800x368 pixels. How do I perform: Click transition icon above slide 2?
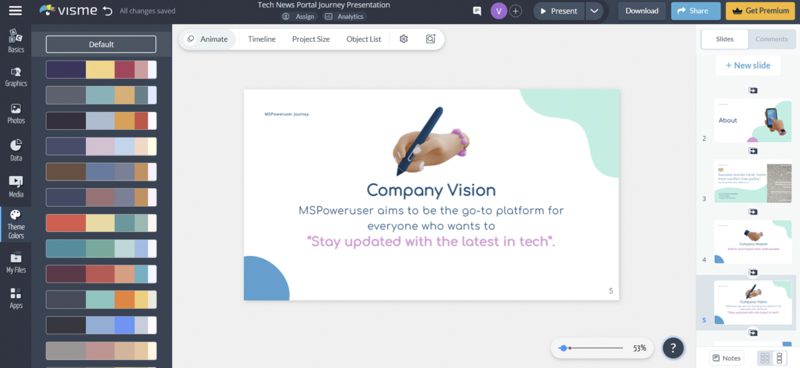tap(753, 90)
